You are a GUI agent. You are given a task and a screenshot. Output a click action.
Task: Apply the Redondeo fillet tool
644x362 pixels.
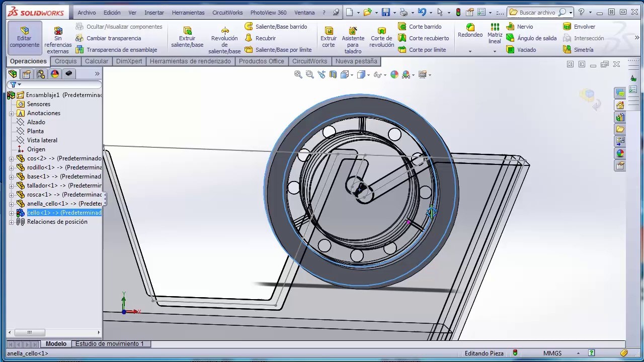tap(470, 30)
